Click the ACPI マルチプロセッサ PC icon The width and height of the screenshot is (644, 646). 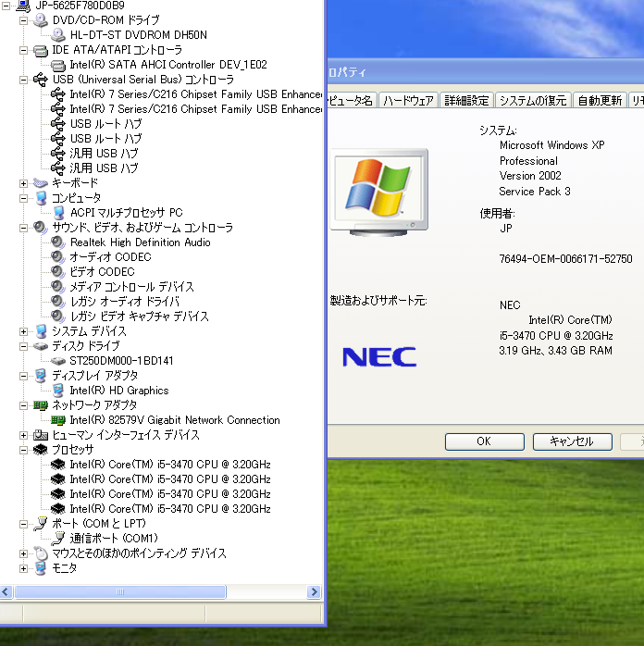58,213
